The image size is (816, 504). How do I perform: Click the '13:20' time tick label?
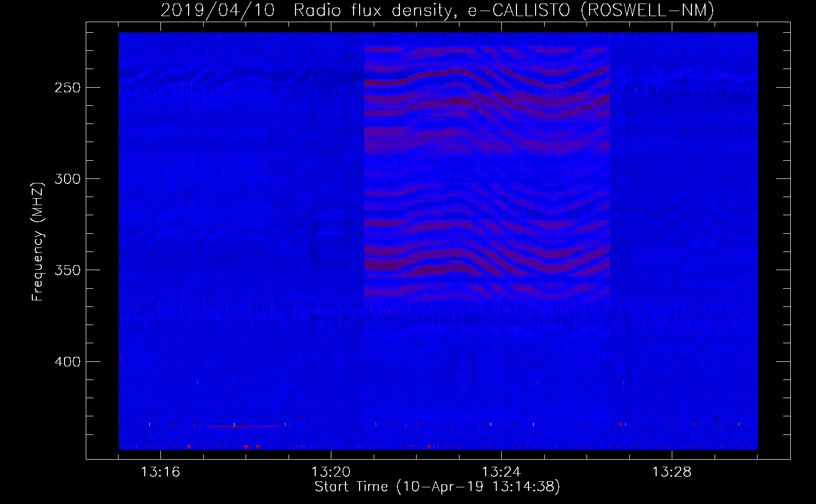click(331, 472)
